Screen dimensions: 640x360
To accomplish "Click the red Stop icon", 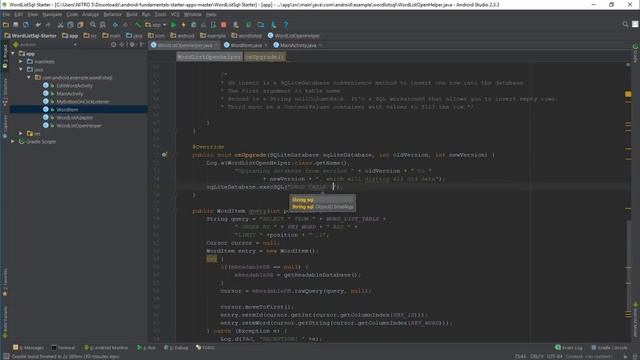I will (x=224, y=25).
